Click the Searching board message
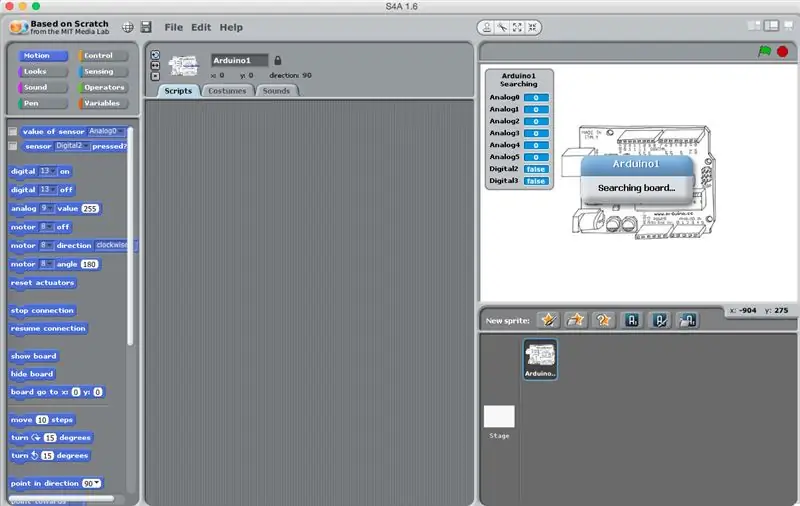 (636, 188)
